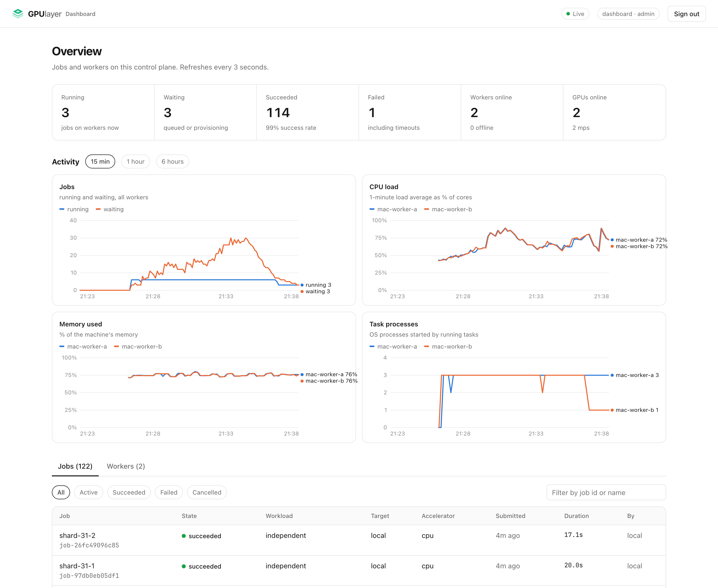Click the Failed stat card
718x588 pixels.
(x=410, y=112)
